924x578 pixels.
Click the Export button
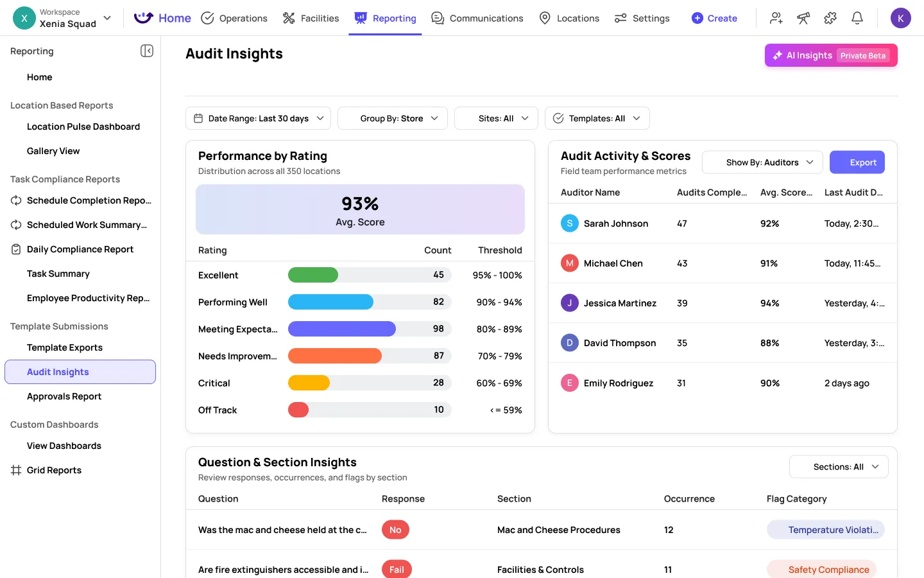coord(857,162)
